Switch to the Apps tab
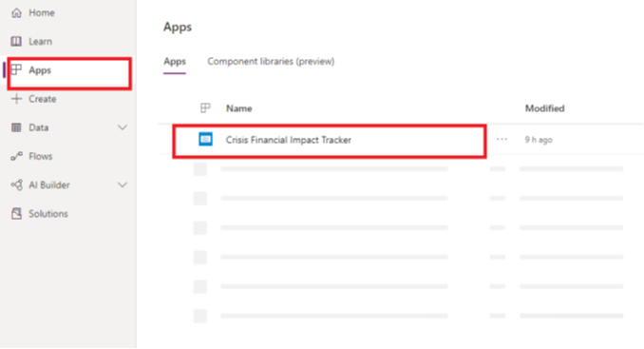The width and height of the screenshot is (644, 349). [x=175, y=62]
